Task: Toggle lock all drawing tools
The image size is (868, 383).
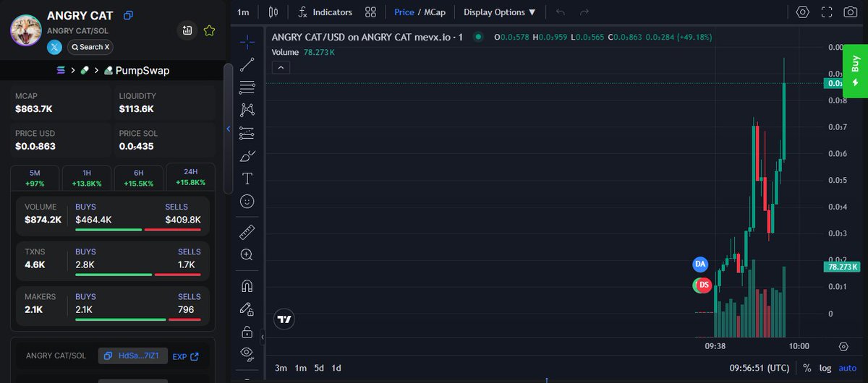Action: (x=247, y=332)
